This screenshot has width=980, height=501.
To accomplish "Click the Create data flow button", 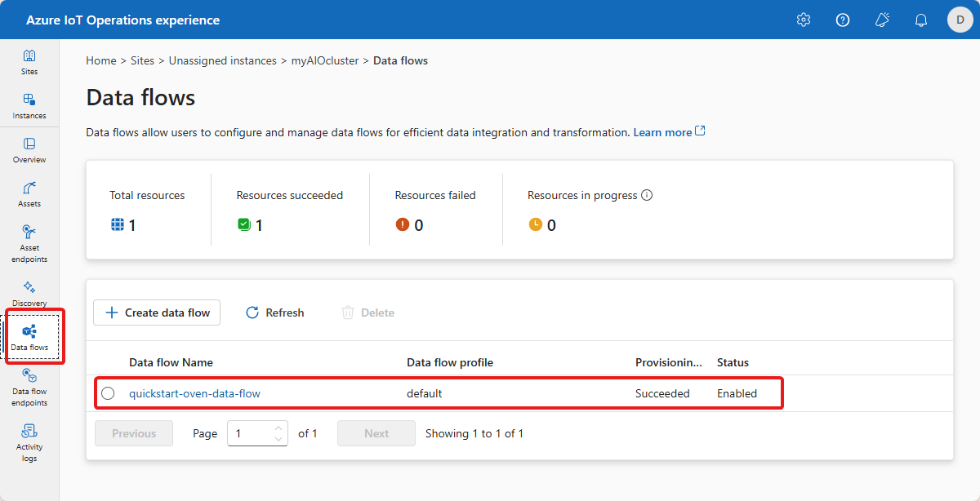I will coord(157,313).
